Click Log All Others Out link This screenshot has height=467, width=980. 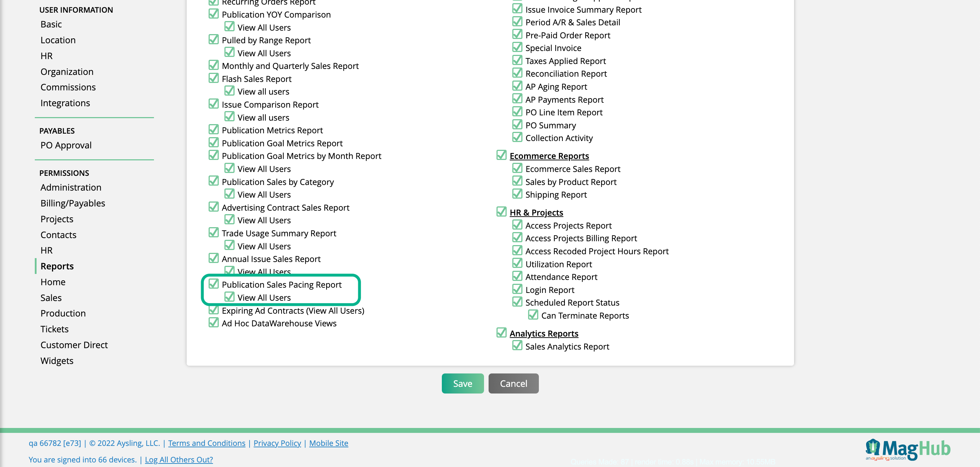click(179, 459)
